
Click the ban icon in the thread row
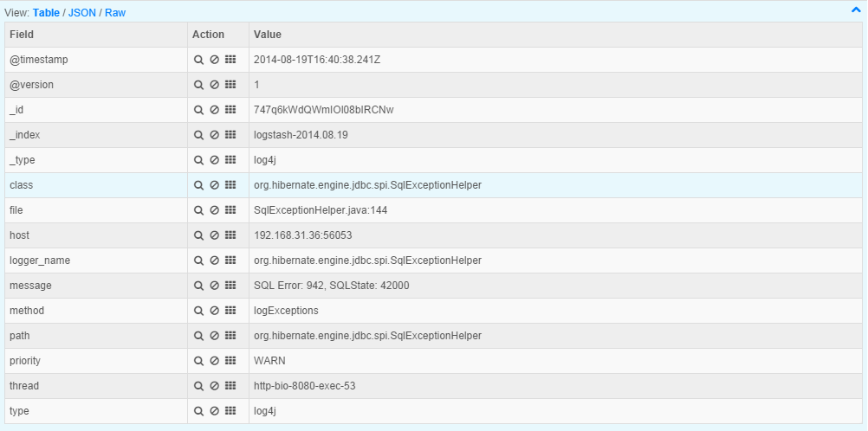(214, 386)
